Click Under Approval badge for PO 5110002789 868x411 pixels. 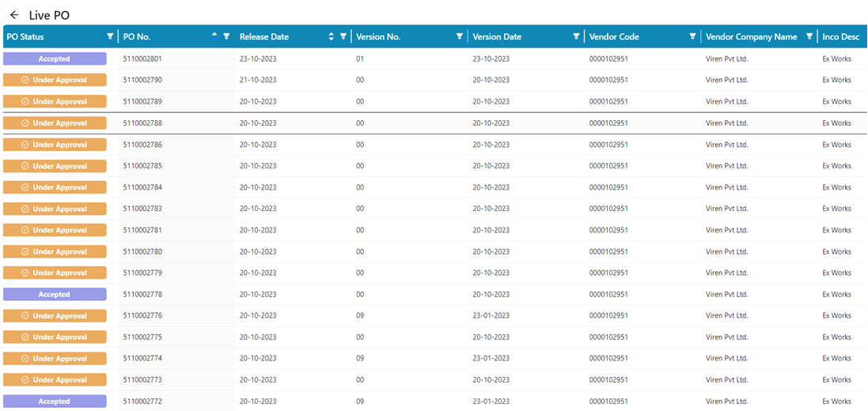55,102
